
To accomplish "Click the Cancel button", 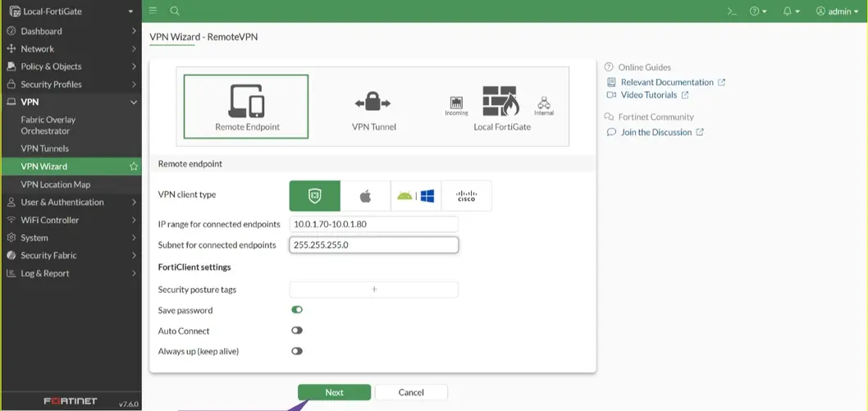I will coord(411,392).
